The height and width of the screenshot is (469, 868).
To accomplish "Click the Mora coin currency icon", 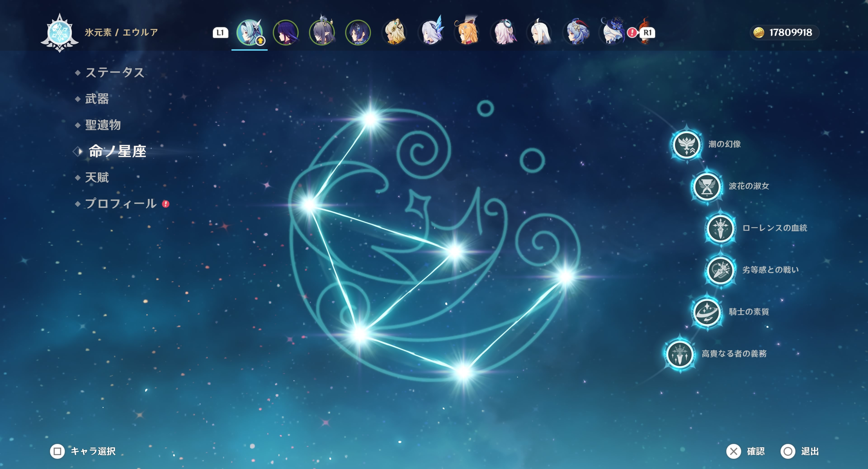I will coord(759,33).
